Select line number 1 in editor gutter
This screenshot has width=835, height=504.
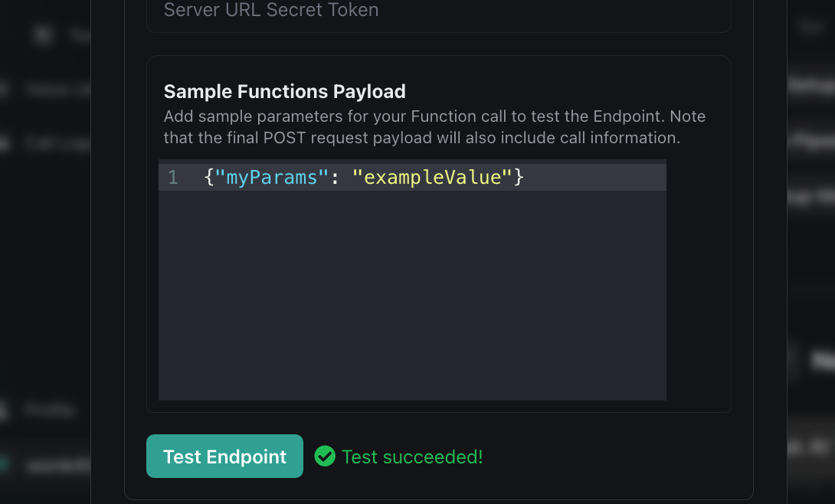pyautogui.click(x=173, y=178)
